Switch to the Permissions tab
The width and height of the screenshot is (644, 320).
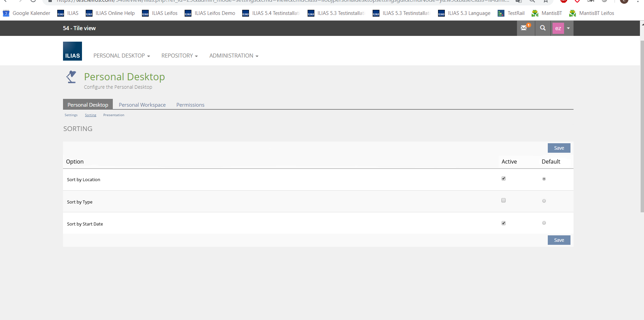190,105
